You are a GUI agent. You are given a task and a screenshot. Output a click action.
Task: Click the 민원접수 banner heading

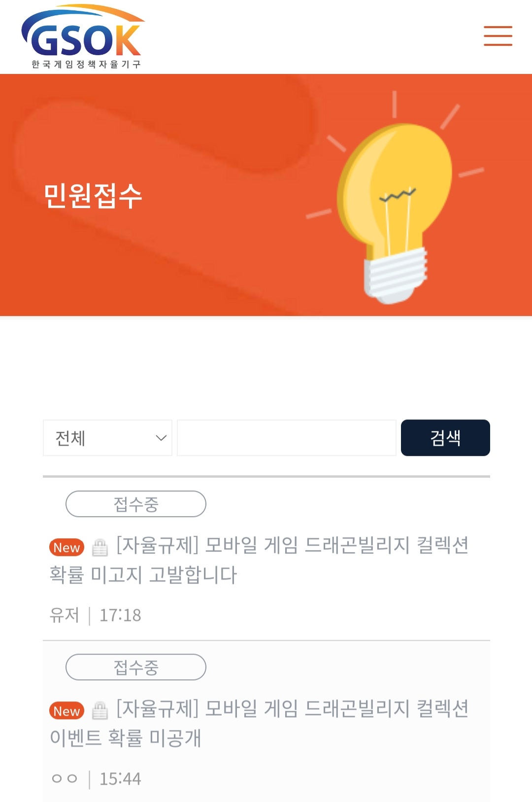tap(93, 196)
